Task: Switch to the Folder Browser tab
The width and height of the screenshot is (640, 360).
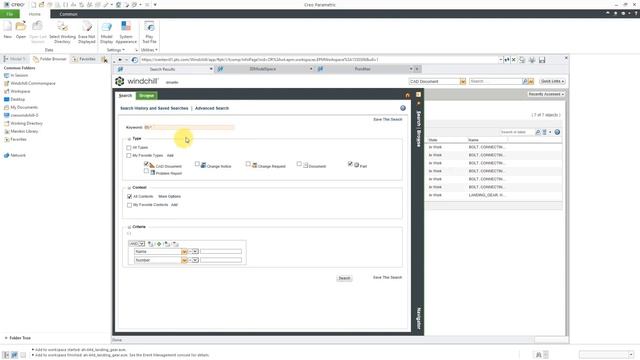Action: coord(50,59)
